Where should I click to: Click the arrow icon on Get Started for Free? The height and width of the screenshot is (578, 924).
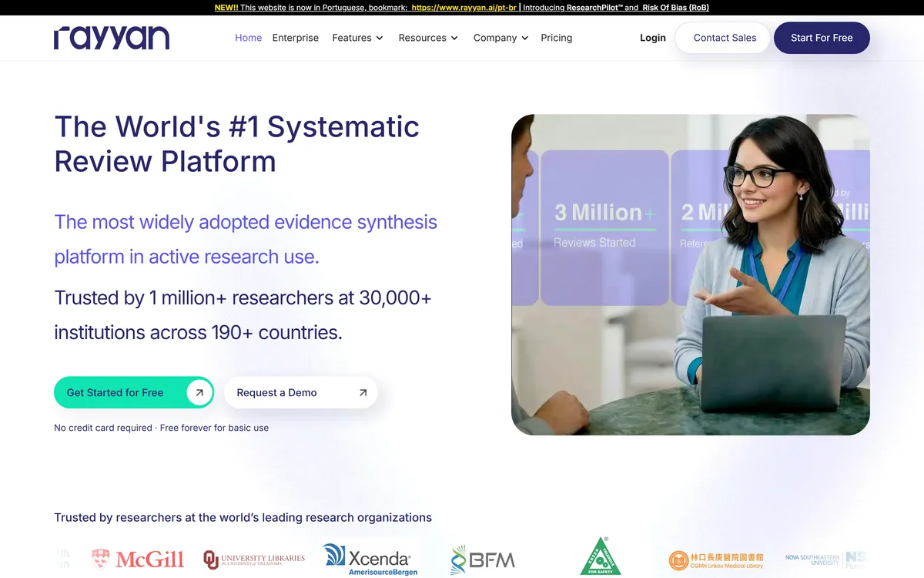click(199, 392)
